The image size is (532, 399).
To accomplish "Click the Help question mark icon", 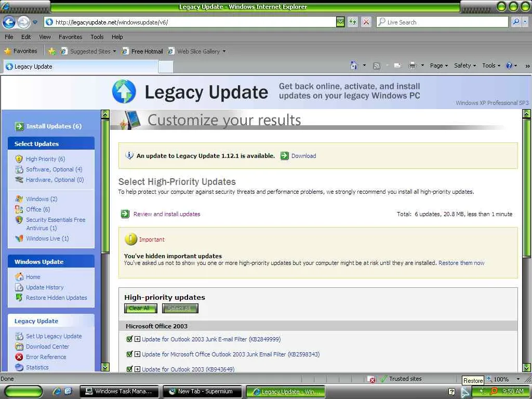I will click(x=509, y=65).
